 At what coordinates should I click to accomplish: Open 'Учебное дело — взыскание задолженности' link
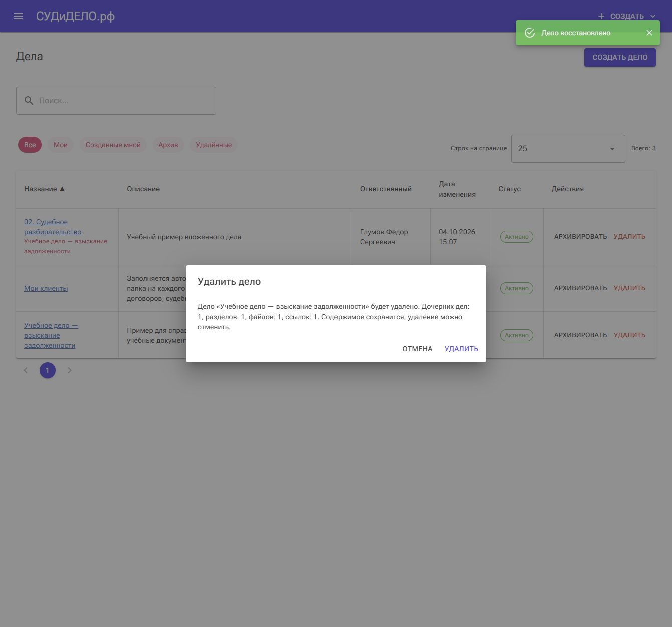51,335
